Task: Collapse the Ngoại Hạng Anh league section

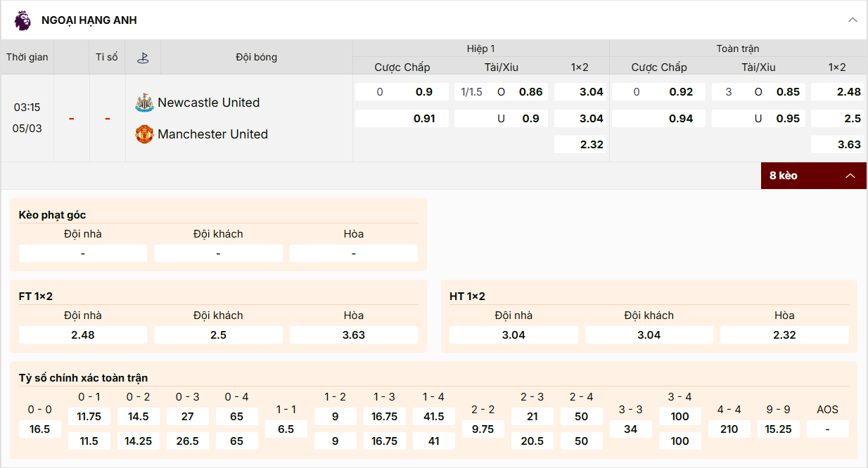Action: (x=853, y=20)
